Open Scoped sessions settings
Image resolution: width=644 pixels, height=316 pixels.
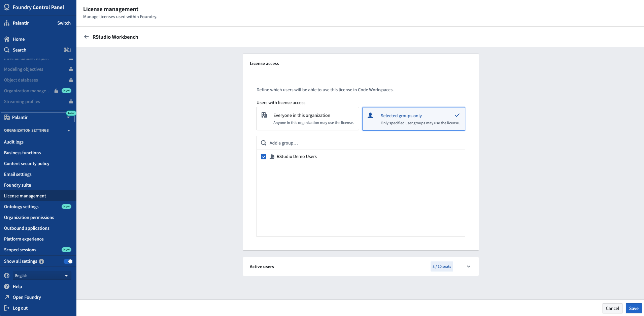click(x=20, y=250)
